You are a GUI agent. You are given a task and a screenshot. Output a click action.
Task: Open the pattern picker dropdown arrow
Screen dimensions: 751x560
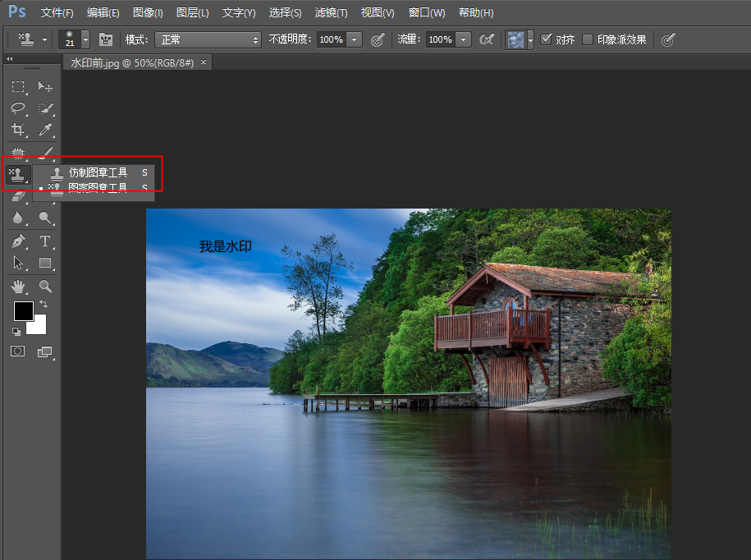pyautogui.click(x=531, y=39)
